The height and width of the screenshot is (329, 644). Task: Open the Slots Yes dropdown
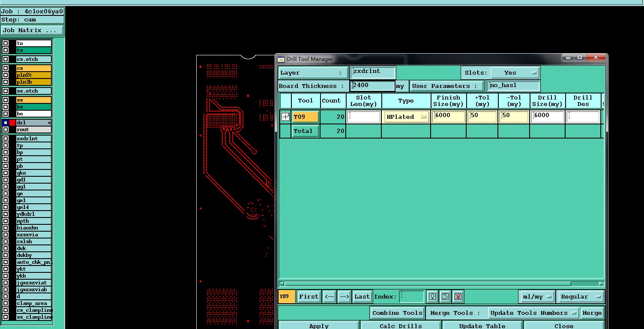tap(515, 72)
